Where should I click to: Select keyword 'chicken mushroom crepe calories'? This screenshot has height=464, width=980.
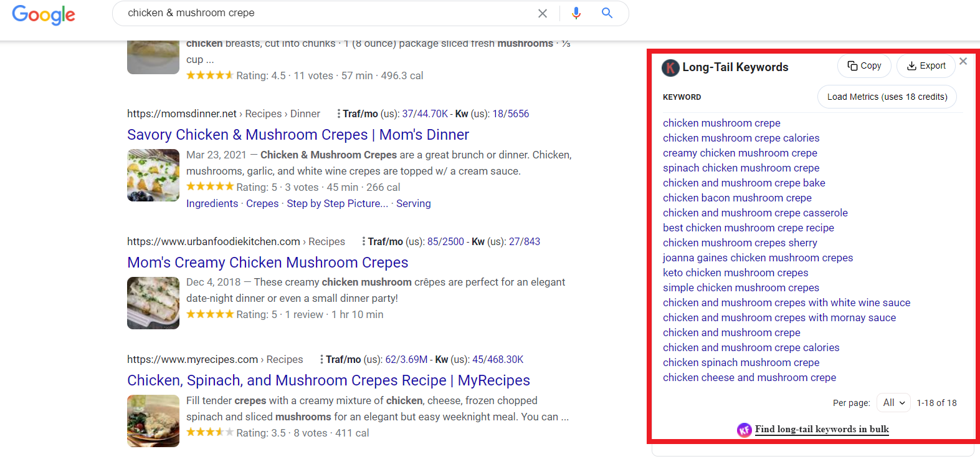click(x=741, y=138)
